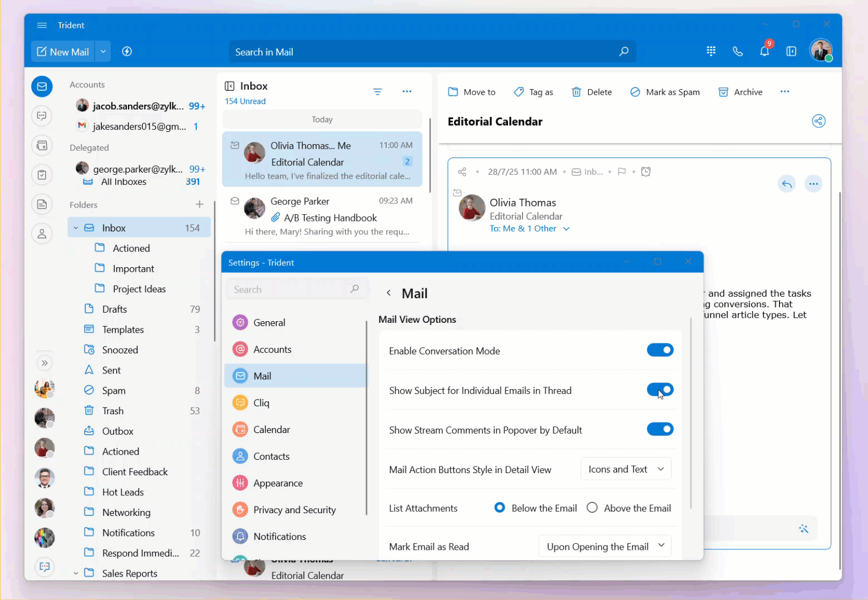The width and height of the screenshot is (868, 600).
Task: Open Notifications settings category
Action: coord(295,536)
